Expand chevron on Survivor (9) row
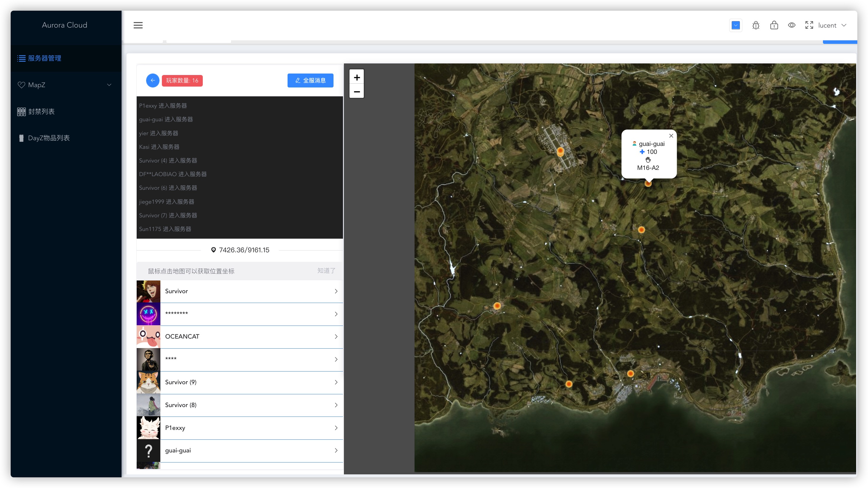This screenshot has height=488, width=868. pyautogui.click(x=336, y=382)
